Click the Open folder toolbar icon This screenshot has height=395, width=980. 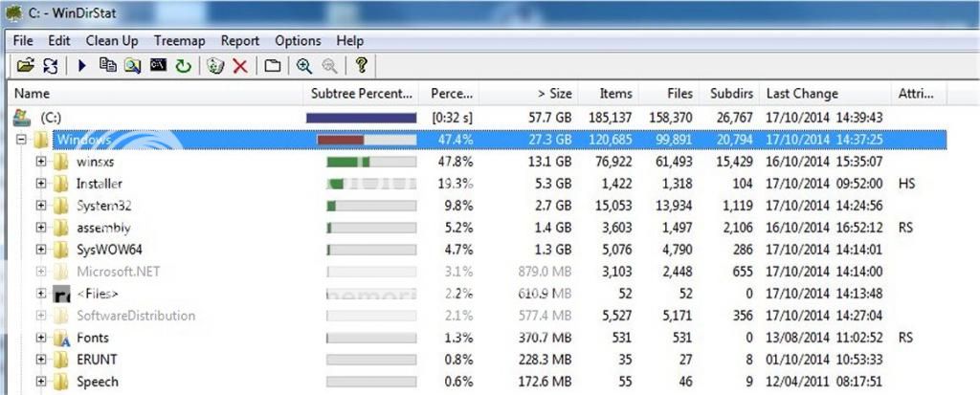(26, 65)
